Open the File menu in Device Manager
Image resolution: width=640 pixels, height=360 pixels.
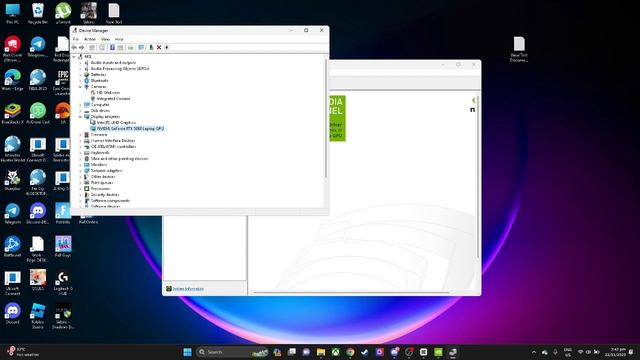tap(76, 39)
